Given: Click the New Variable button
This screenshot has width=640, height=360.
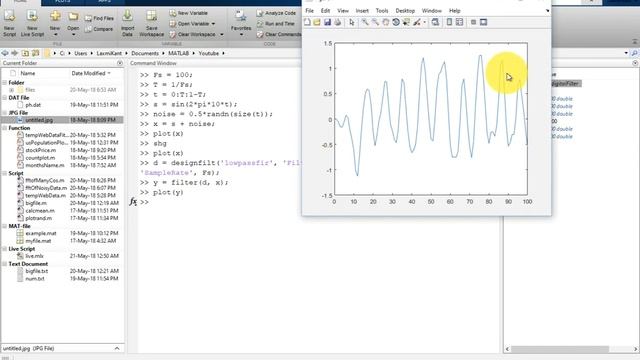Looking at the screenshot, I should tap(189, 13).
